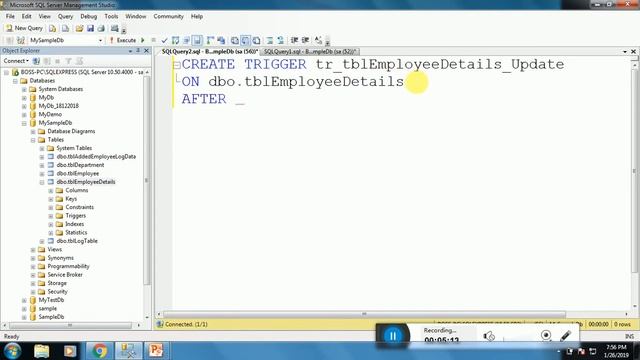Select the MyTestDb database

(51, 300)
